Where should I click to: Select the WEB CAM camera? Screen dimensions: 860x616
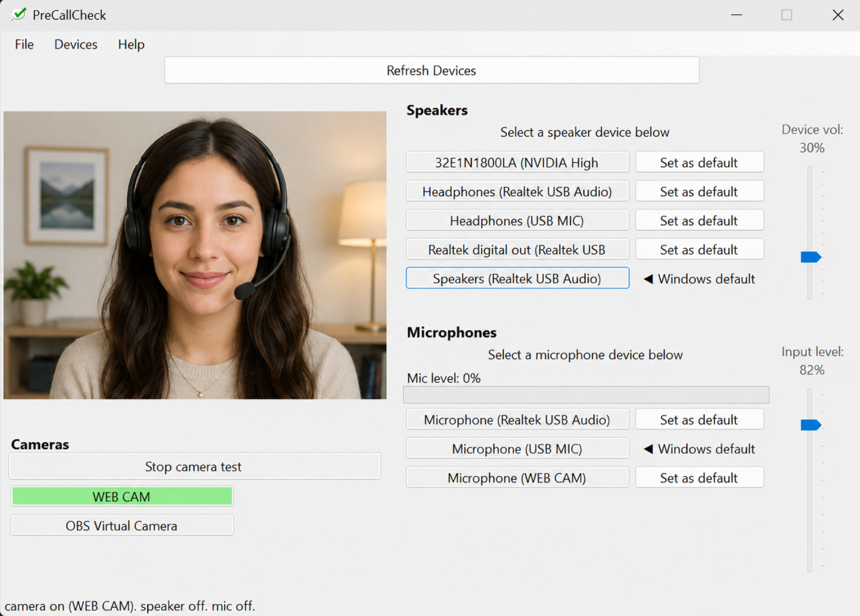[122, 496]
